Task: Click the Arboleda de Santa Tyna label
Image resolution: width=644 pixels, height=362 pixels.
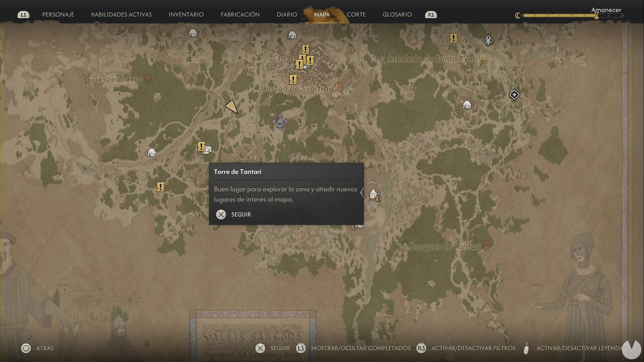Action: click(x=432, y=59)
